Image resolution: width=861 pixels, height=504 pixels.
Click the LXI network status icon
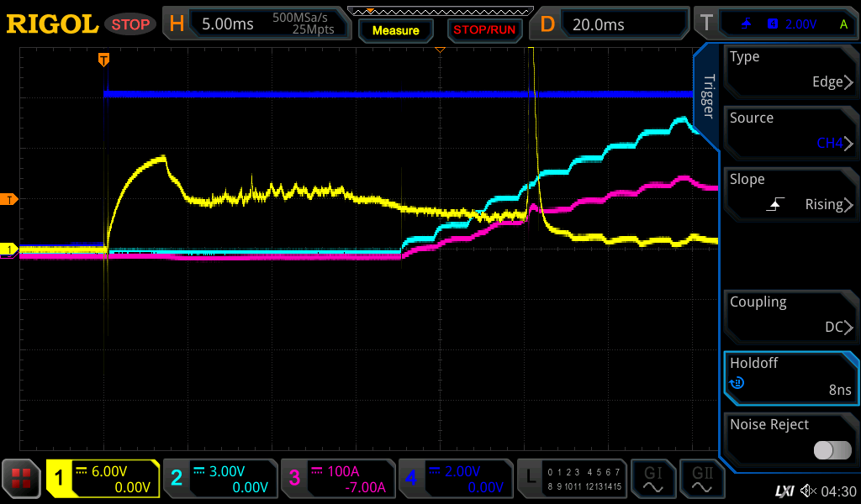point(784,491)
